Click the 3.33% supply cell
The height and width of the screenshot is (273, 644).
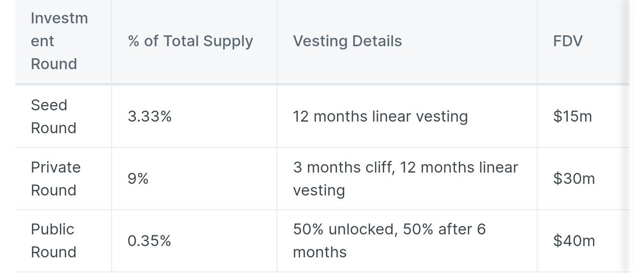point(150,116)
